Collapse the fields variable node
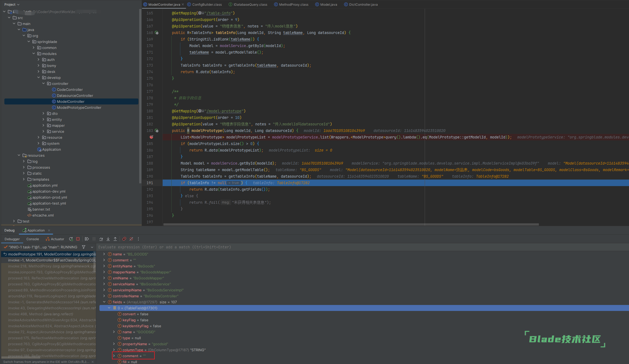This screenshot has height=364, width=629. tap(104, 302)
